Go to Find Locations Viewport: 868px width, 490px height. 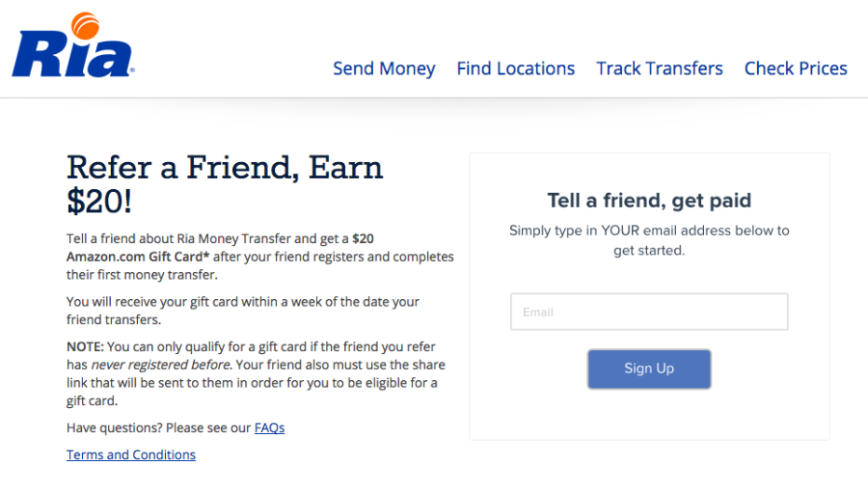point(515,68)
